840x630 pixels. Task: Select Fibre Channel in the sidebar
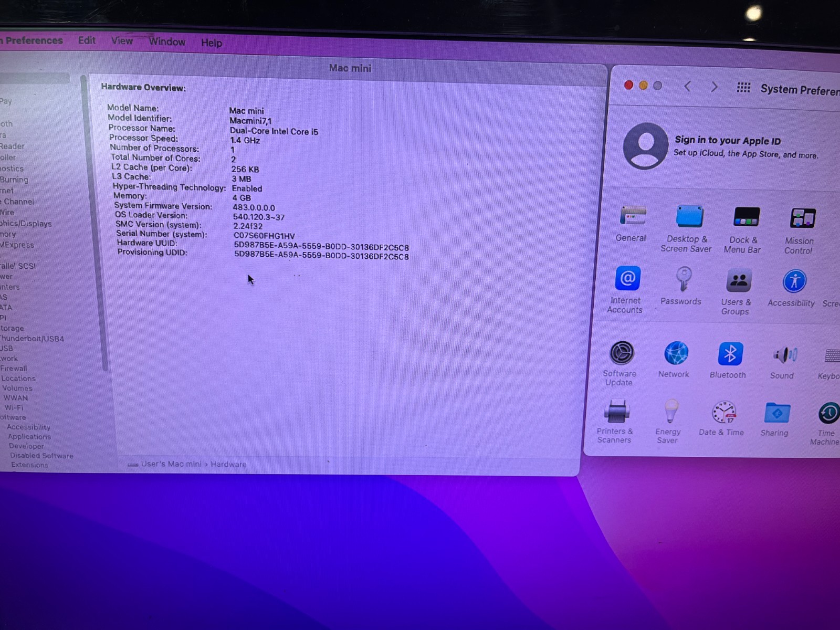(x=17, y=202)
